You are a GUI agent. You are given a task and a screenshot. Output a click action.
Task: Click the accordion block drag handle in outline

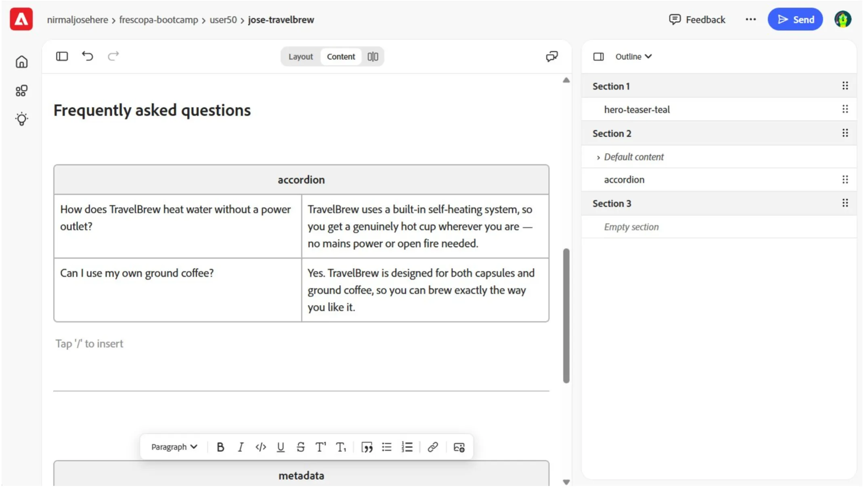(x=846, y=180)
